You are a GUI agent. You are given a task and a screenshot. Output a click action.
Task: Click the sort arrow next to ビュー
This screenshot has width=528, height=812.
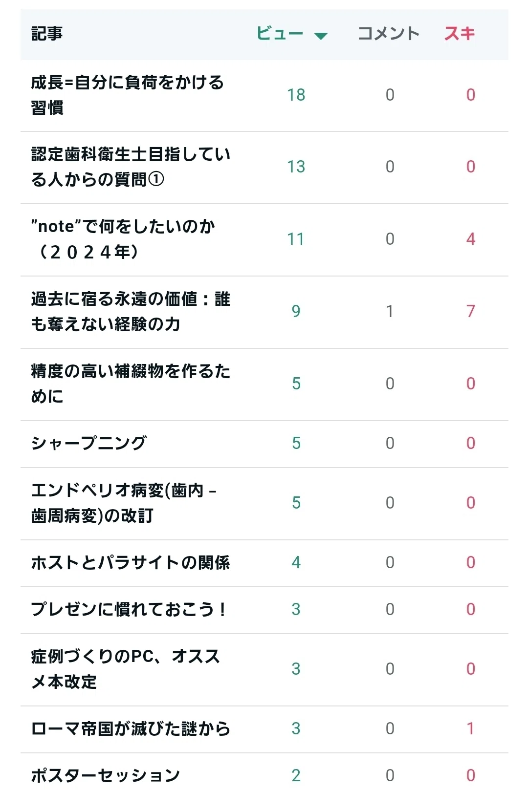321,36
